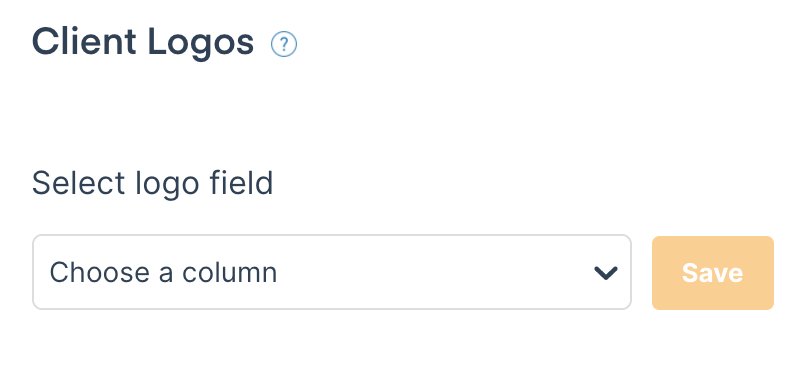Viewport: 810px width, 380px height.
Task: Save the selected logo field
Action: [x=712, y=273]
